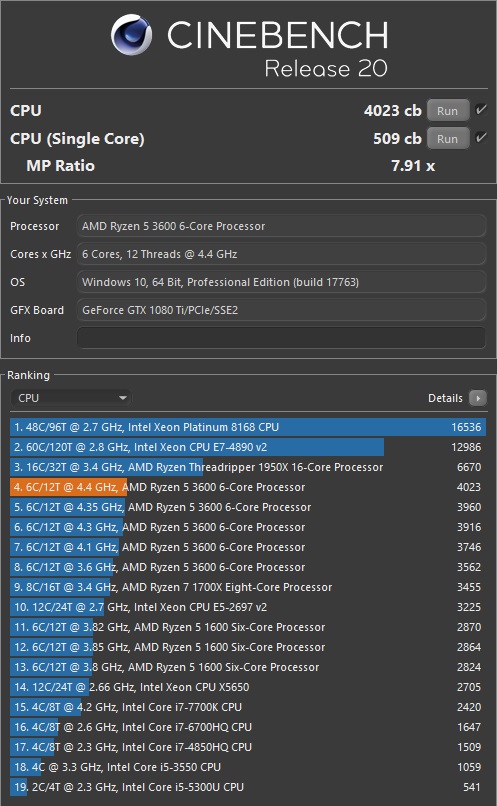Select the Processor field AMD Ryzen 5 3600
The image size is (497, 806).
point(281,226)
